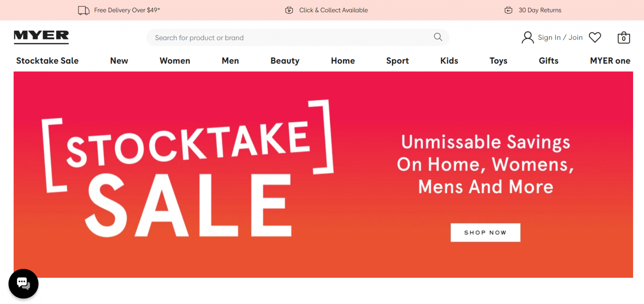Go to the MYER logo homepage
This screenshot has width=644, height=304.
point(41,37)
